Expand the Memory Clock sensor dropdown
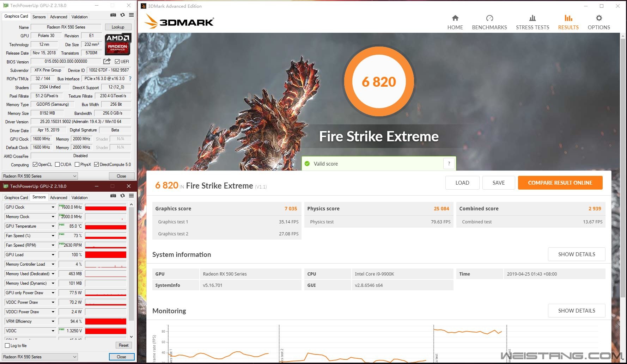The image size is (627, 364). tap(53, 217)
